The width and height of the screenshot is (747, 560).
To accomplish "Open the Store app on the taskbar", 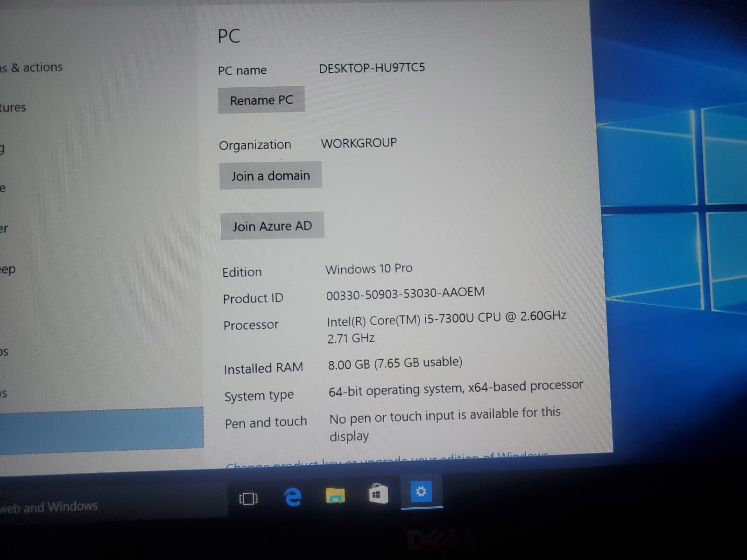I will tap(378, 494).
